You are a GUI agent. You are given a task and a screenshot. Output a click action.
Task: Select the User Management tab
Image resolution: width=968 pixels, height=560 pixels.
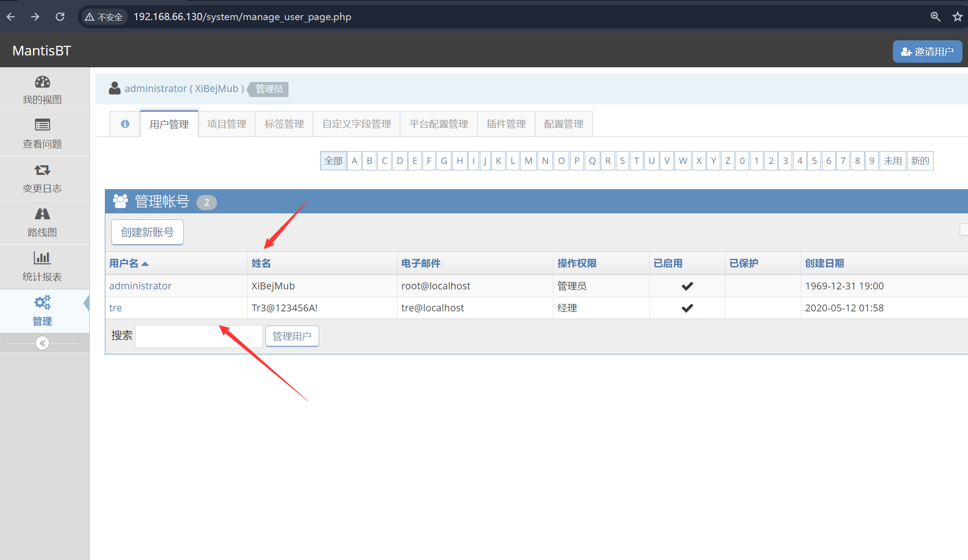[x=169, y=124]
